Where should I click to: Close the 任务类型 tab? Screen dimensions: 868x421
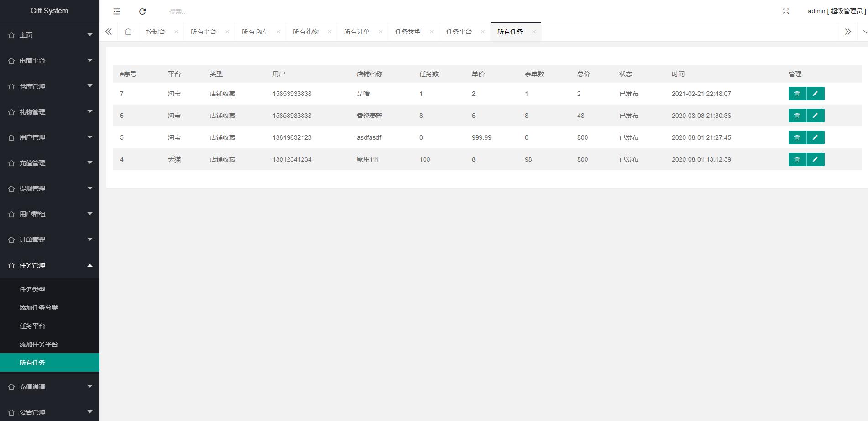[432, 32]
